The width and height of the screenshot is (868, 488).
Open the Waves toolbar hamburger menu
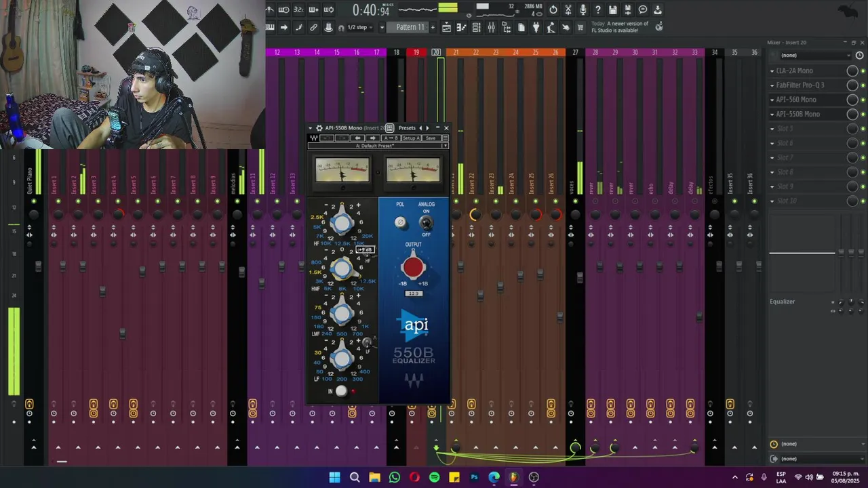click(446, 138)
